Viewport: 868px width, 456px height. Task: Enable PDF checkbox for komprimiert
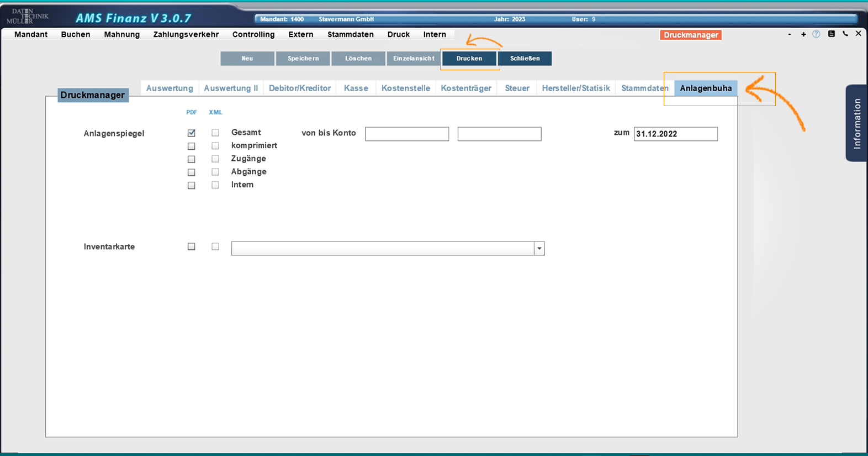click(x=192, y=146)
